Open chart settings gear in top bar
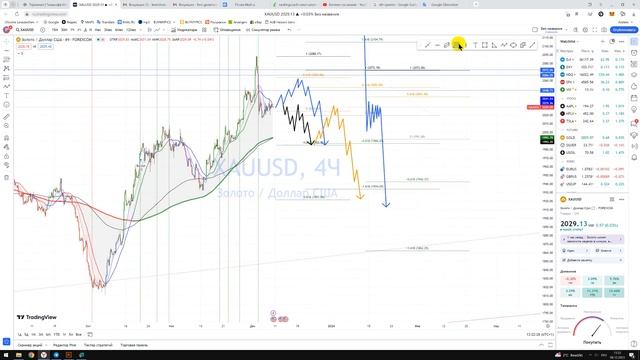This screenshot has height=360, width=640. (585, 30)
